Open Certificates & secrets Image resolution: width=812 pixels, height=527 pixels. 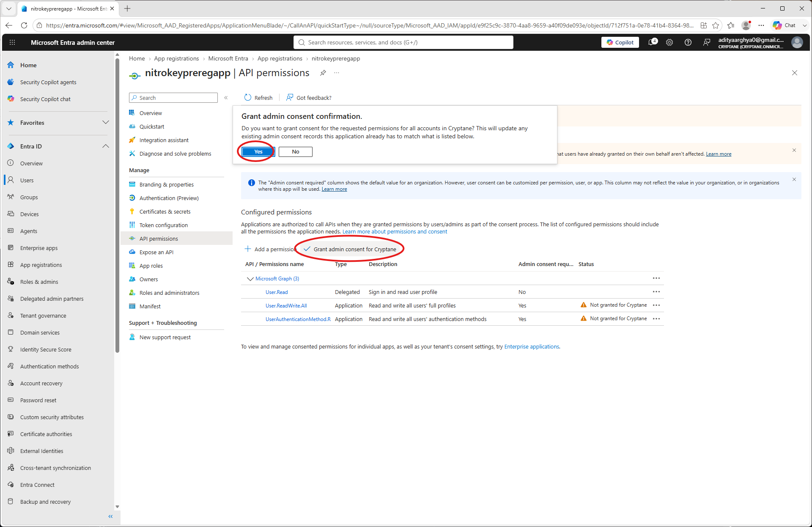pyautogui.click(x=165, y=212)
